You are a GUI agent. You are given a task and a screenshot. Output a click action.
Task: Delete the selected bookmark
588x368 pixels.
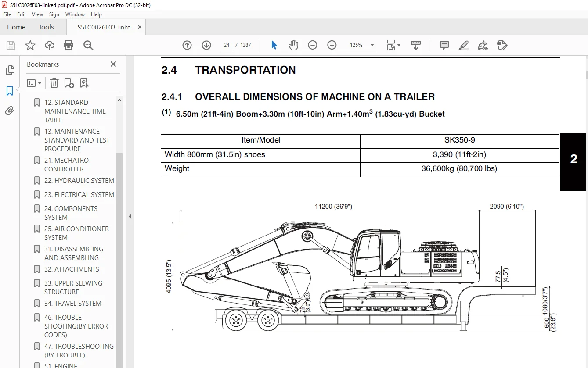tap(54, 83)
